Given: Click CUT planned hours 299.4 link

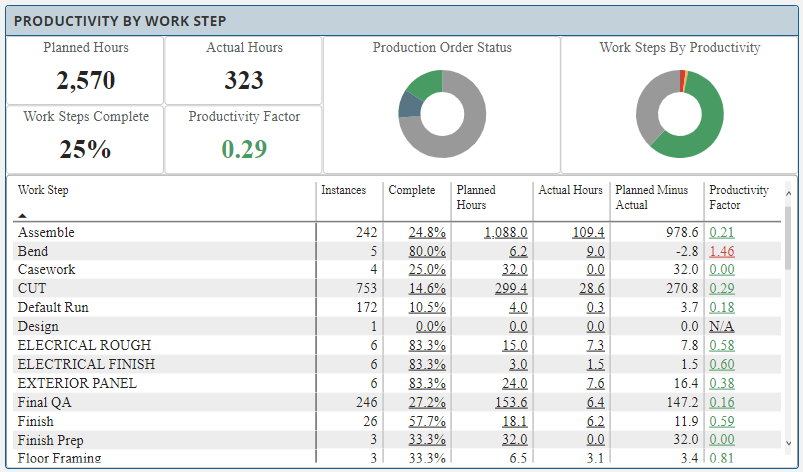Looking at the screenshot, I should [506, 288].
